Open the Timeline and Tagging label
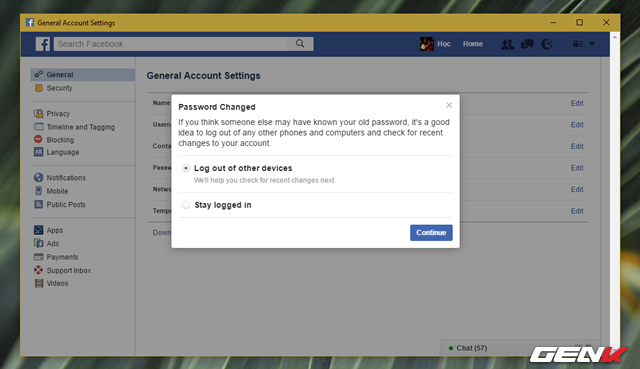 pyautogui.click(x=80, y=127)
